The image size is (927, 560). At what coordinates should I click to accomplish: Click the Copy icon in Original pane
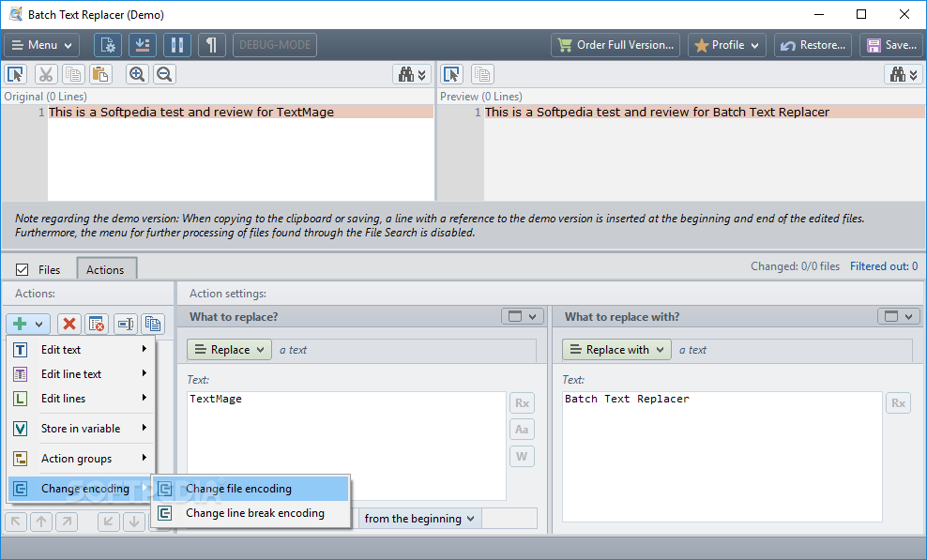[73, 74]
